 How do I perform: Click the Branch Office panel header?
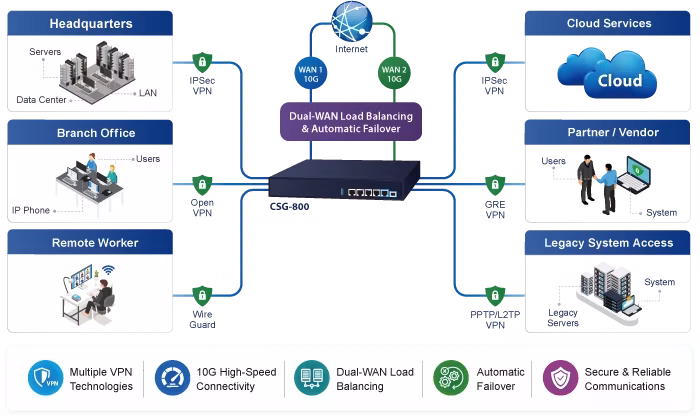pyautogui.click(x=90, y=132)
